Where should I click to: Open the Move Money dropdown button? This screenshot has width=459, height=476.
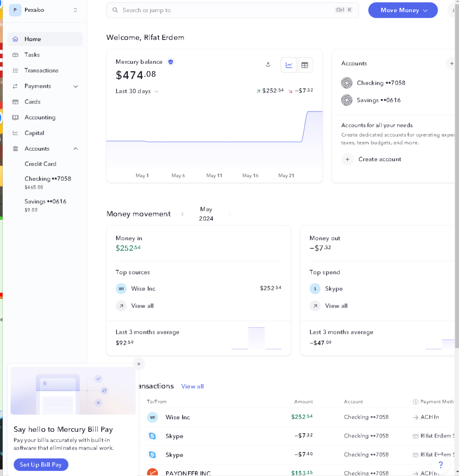pyautogui.click(x=403, y=10)
